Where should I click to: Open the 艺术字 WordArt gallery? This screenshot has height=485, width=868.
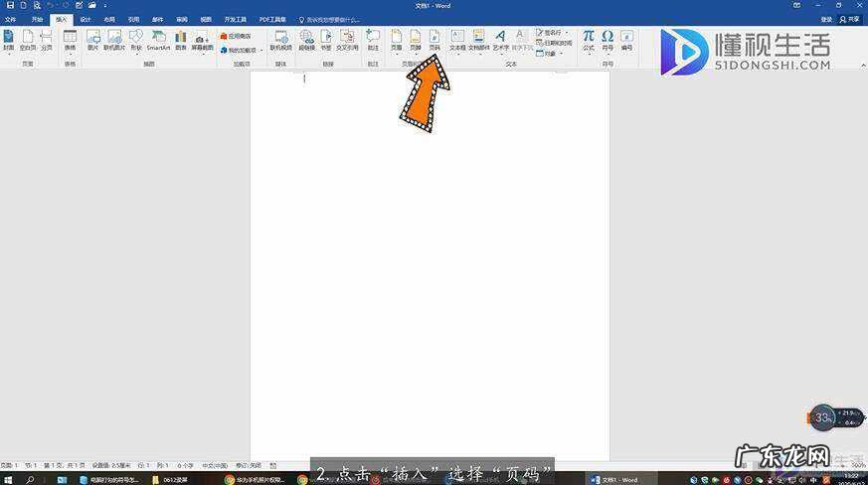(500, 40)
